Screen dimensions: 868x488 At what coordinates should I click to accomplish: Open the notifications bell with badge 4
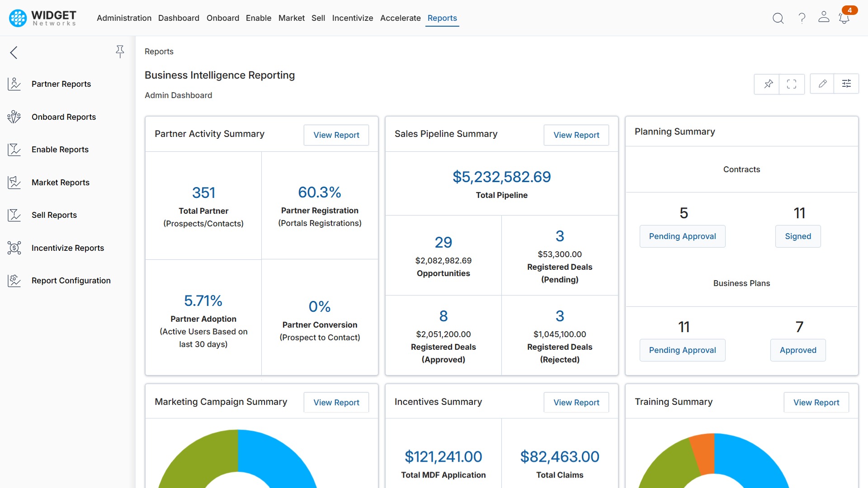pyautogui.click(x=844, y=18)
